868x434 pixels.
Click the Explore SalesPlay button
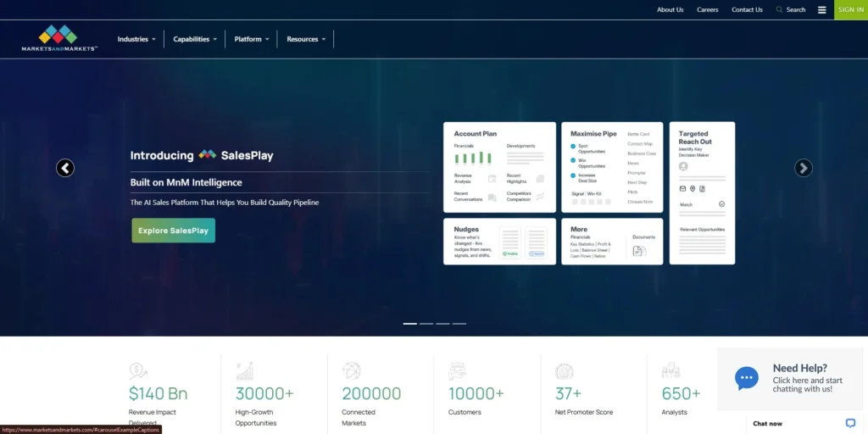click(173, 231)
